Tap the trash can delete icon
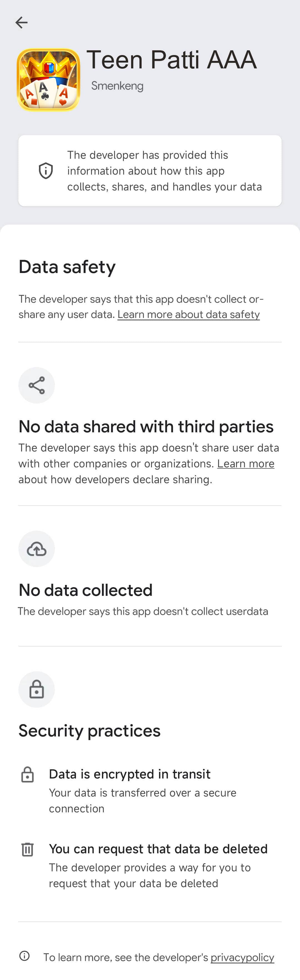This screenshot has width=300, height=980. coord(27,850)
